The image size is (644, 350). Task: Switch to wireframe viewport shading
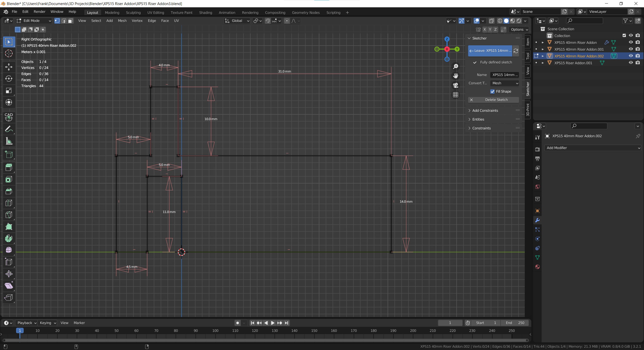pos(500,21)
